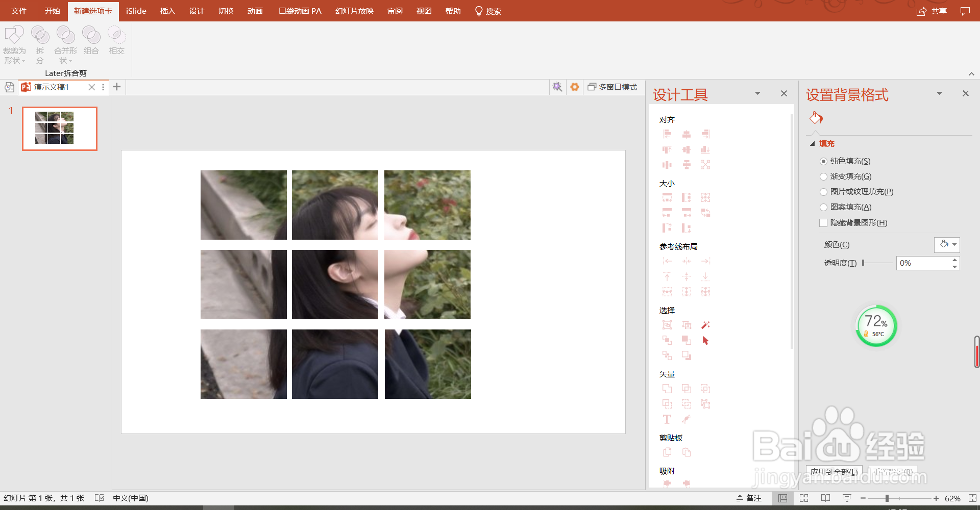Click the align top icon in 对齐
This screenshot has height=510, width=980.
click(667, 149)
